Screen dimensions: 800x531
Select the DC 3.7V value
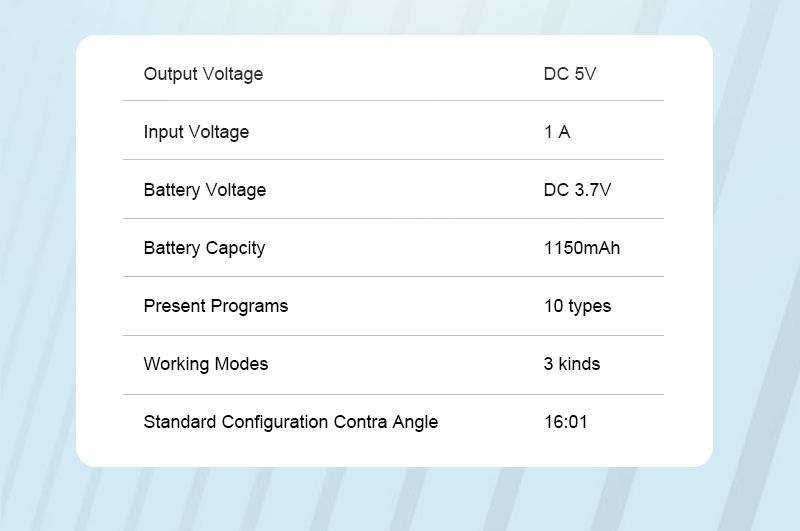[577, 190]
